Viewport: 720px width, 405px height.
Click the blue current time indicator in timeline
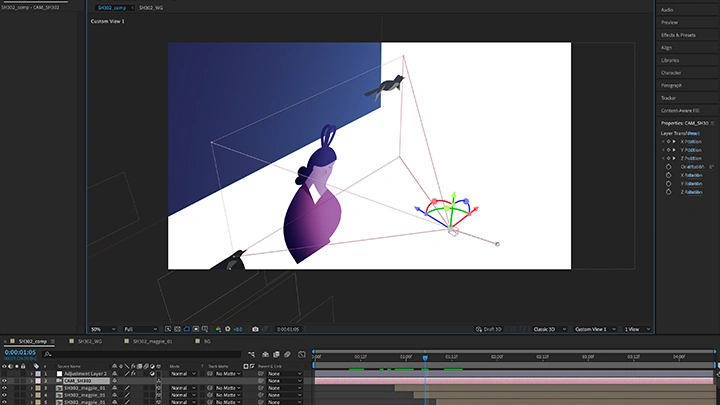click(424, 355)
